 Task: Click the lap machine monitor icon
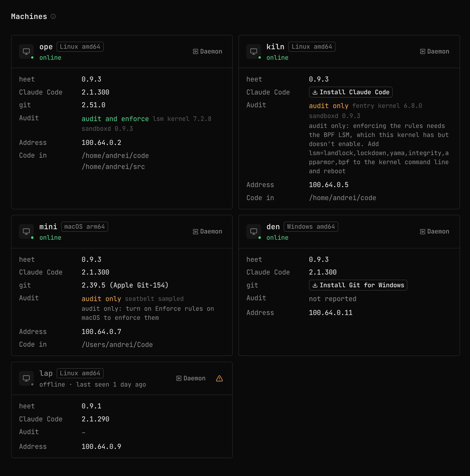click(x=26, y=378)
